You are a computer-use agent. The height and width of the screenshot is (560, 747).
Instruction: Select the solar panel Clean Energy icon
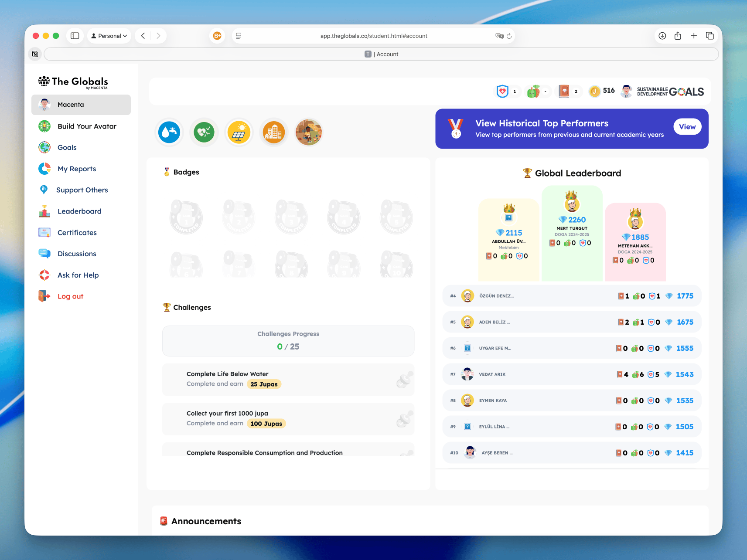click(239, 132)
